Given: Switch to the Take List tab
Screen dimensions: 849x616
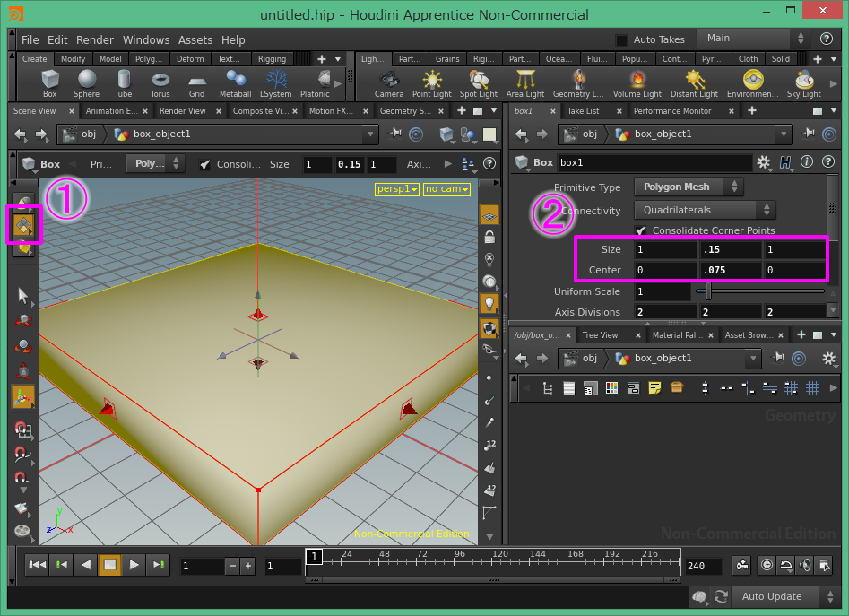Looking at the screenshot, I should [x=583, y=111].
